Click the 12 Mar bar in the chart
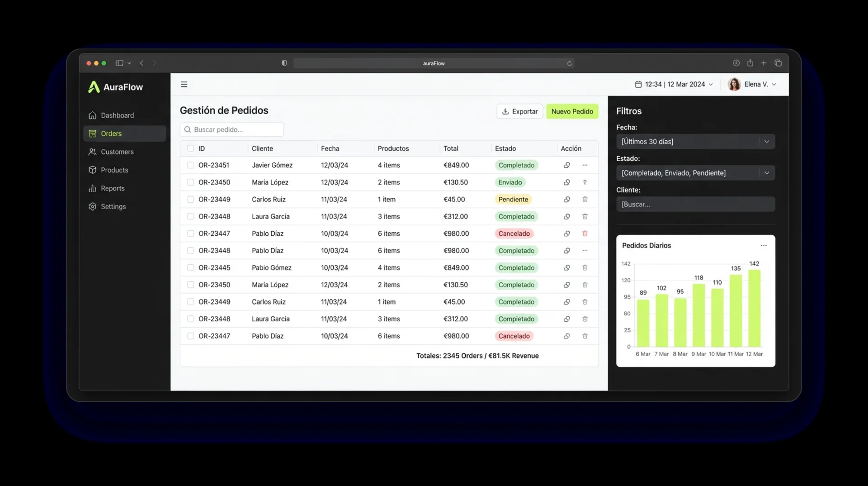868x486 pixels. tap(754, 308)
